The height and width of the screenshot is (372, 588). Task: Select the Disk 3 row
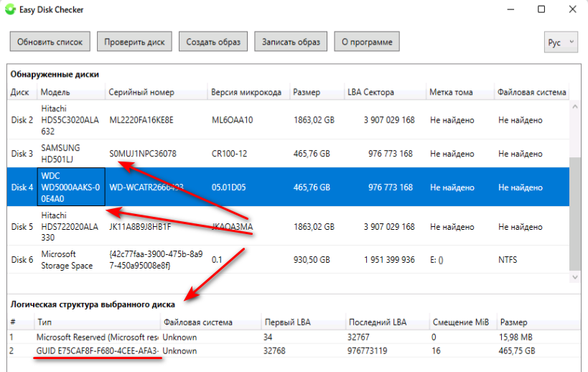pos(288,154)
